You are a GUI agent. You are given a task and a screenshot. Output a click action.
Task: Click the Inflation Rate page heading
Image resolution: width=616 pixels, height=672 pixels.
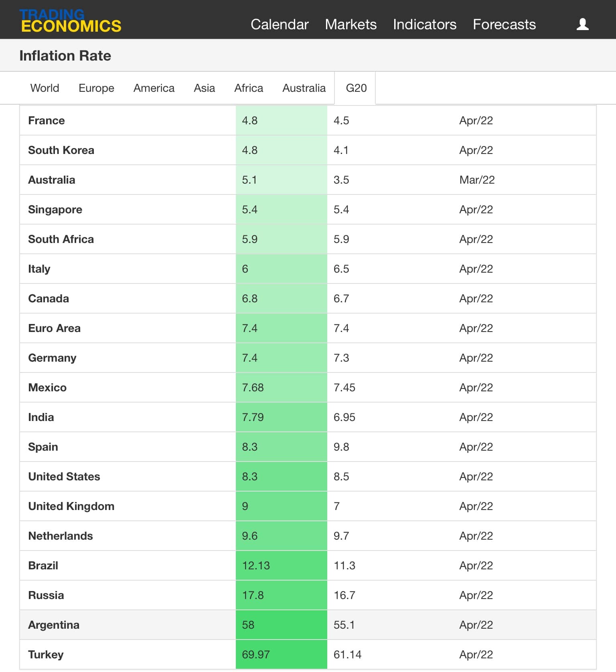65,55
